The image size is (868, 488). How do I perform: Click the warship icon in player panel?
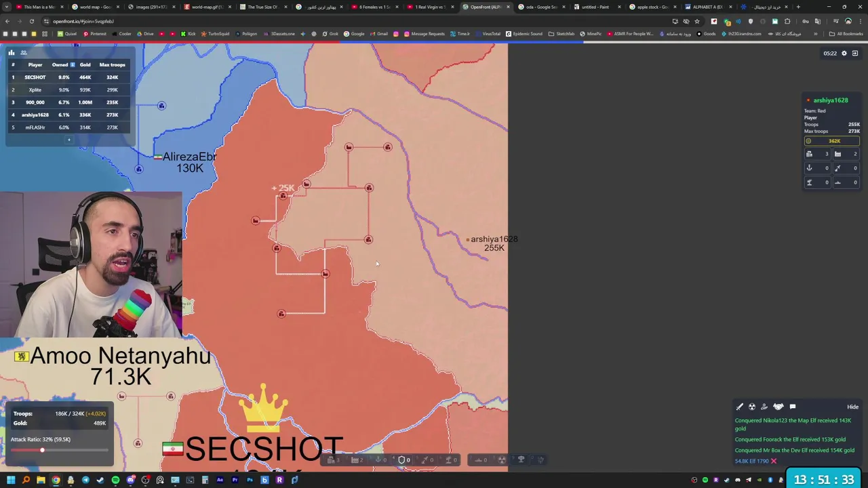pos(837,182)
